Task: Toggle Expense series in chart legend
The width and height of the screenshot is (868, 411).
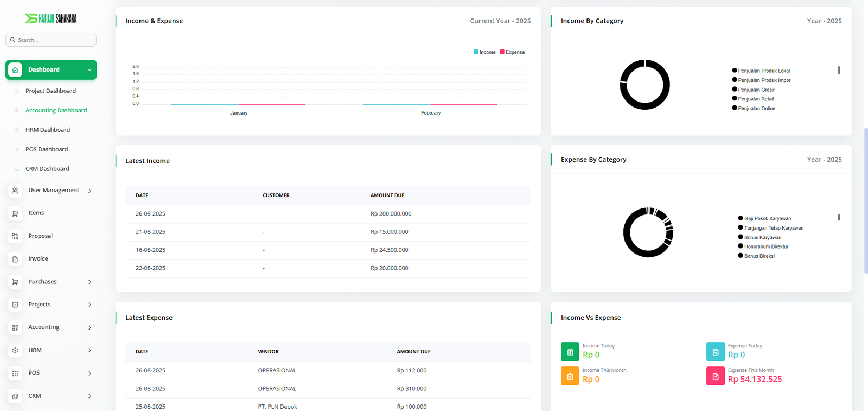Action: coord(512,52)
